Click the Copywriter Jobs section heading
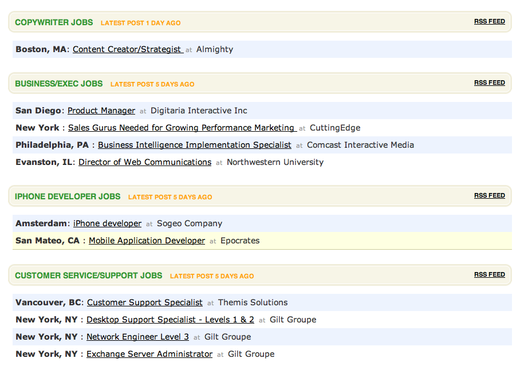Screen dimensions: 520x370 54,22
